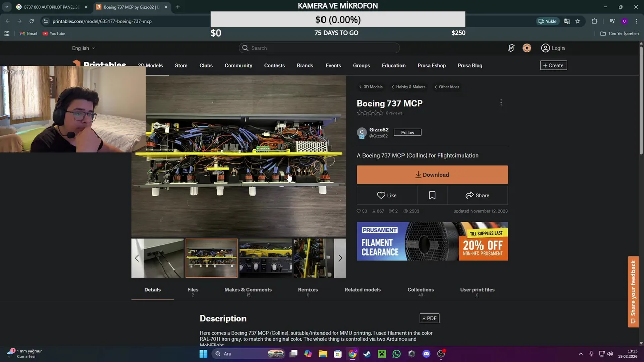
Task: Select the third gallery thumbnail
Action: click(x=266, y=258)
